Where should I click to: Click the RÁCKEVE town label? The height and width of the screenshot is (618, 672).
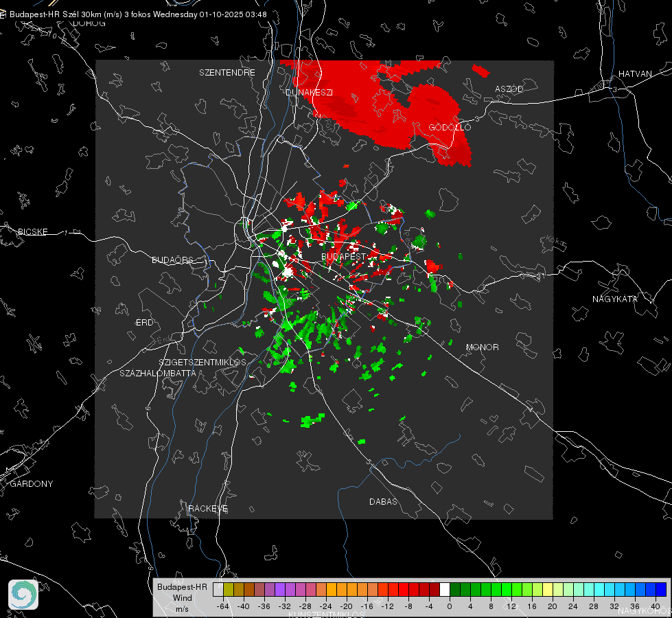point(208,509)
